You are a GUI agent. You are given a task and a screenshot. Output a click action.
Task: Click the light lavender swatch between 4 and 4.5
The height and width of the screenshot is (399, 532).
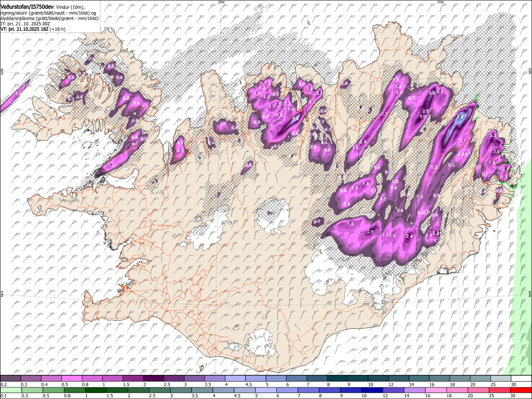click(235, 378)
